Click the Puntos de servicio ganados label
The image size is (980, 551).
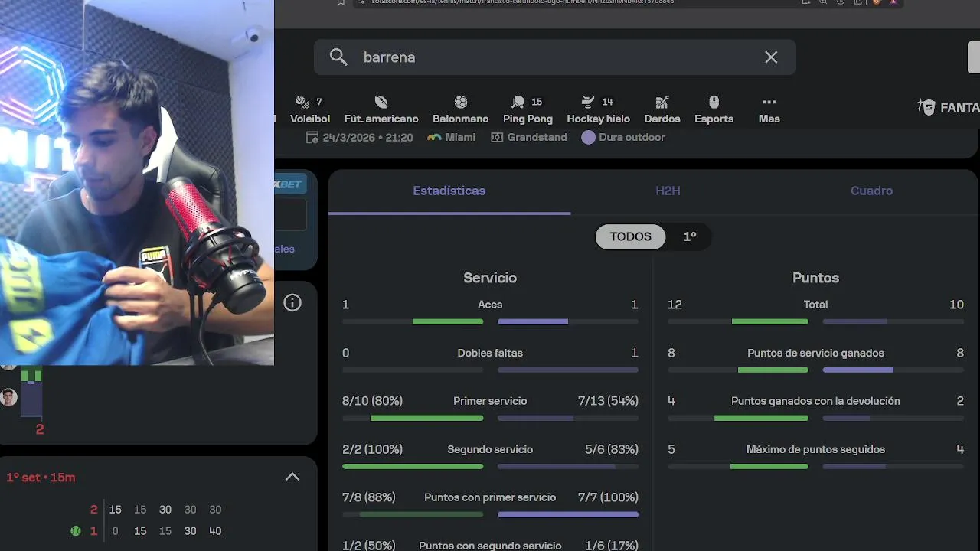click(x=816, y=353)
